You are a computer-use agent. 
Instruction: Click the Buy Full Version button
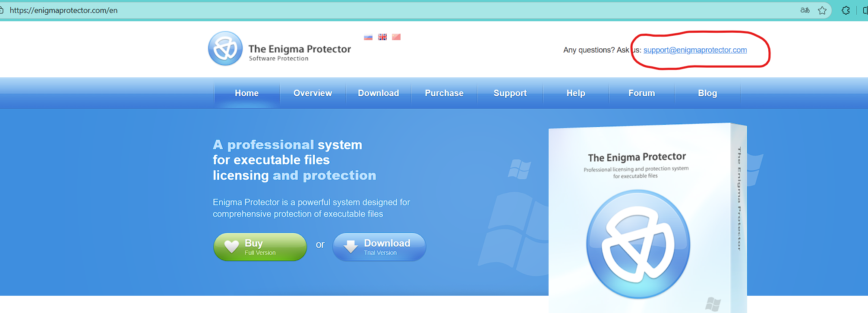click(260, 247)
